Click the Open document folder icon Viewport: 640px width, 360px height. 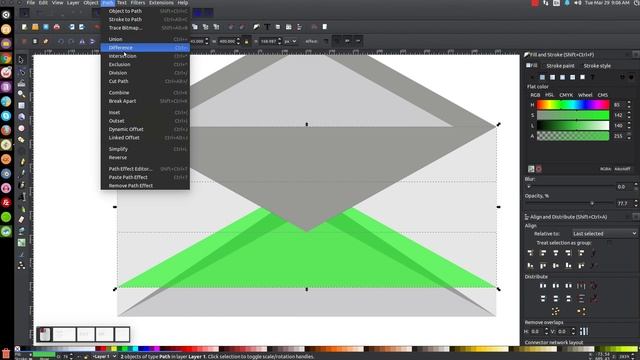click(x=35, y=27)
